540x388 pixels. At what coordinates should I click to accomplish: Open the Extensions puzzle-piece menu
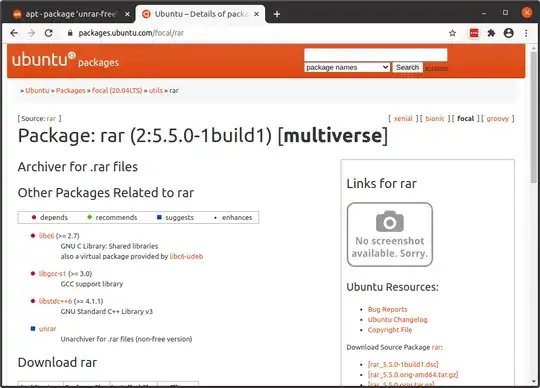tap(491, 33)
